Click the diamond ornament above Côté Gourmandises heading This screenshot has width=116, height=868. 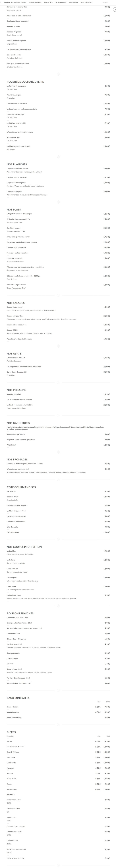click(x=58, y=479)
